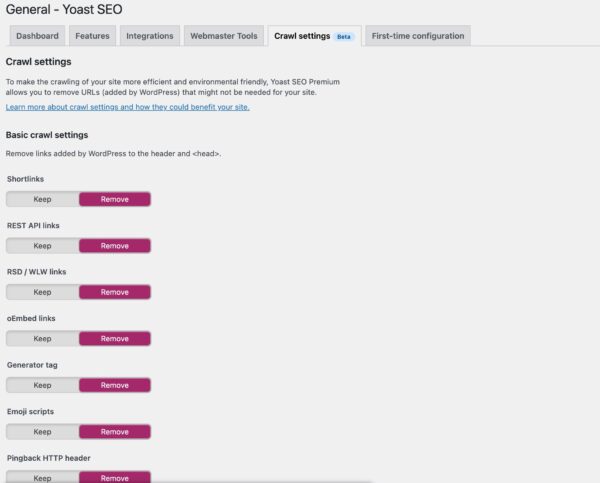Remove the Pingback HTTP header
This screenshot has height=483, width=600.
115,477
